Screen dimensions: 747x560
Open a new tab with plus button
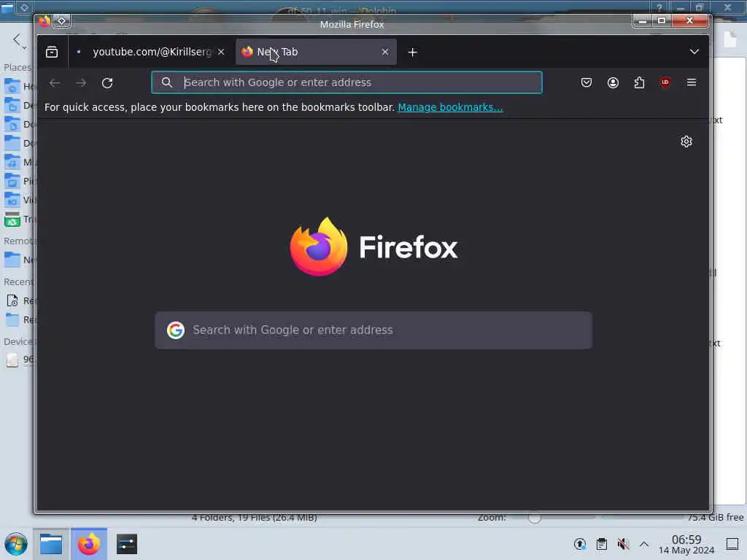[413, 52]
